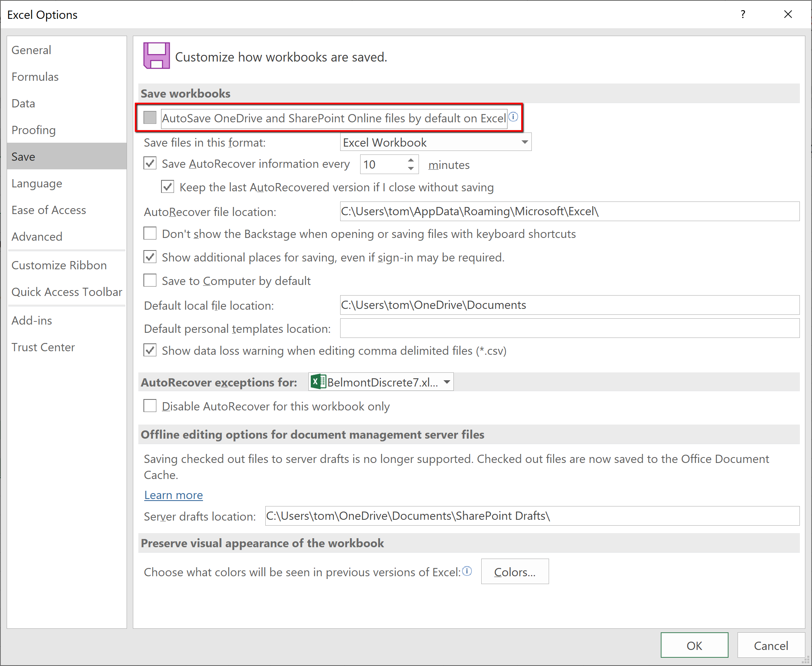
Task: Select Quick Access Toolbar category
Action: (67, 292)
